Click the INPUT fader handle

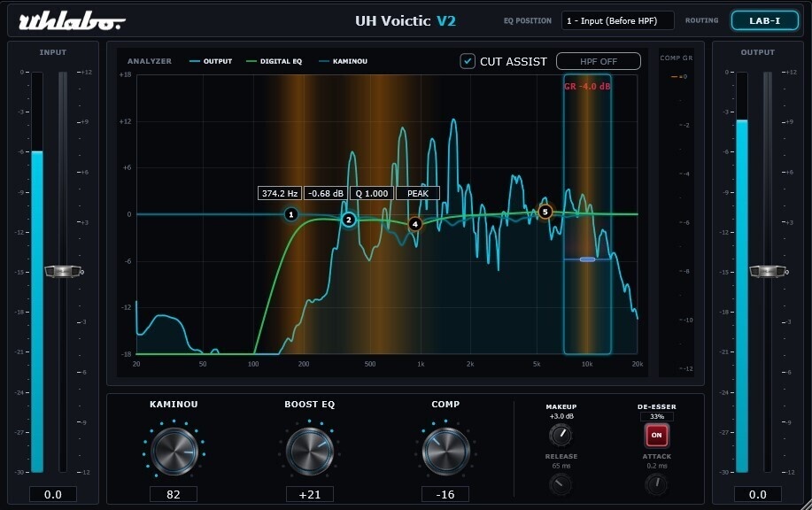[63, 271]
